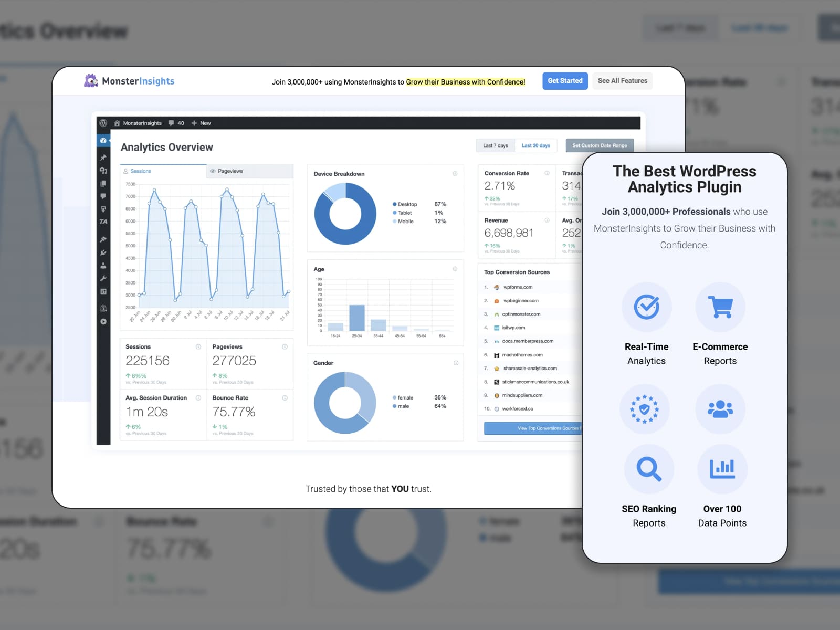
Task: Open the MonsterInsights home icon in admin bar
Action: coord(117,123)
